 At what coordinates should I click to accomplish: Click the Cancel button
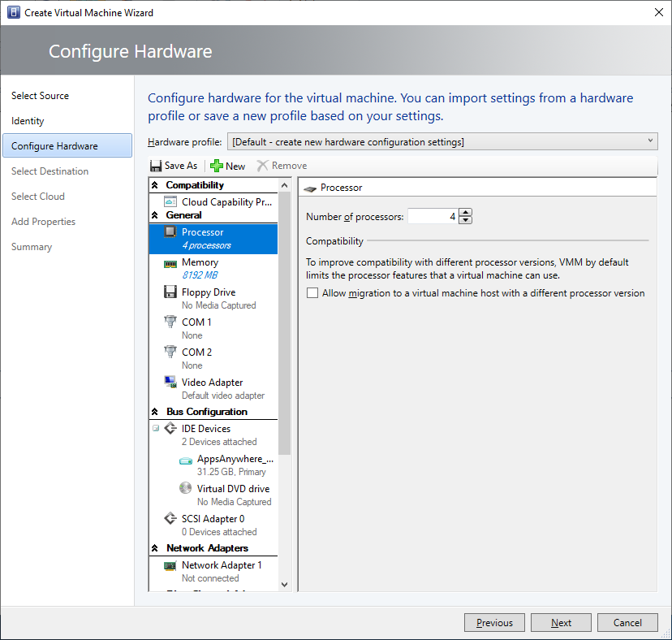pyautogui.click(x=627, y=623)
